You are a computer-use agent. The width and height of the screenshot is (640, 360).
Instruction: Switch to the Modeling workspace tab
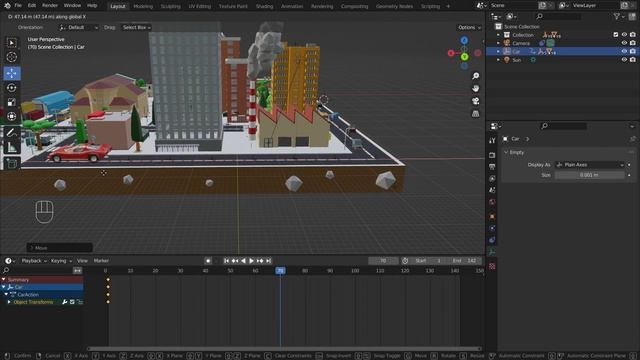pyautogui.click(x=143, y=6)
